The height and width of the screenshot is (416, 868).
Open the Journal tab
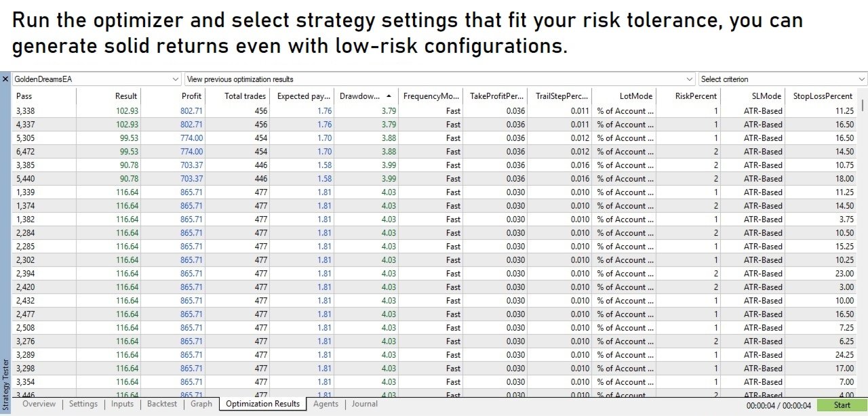pos(365,404)
